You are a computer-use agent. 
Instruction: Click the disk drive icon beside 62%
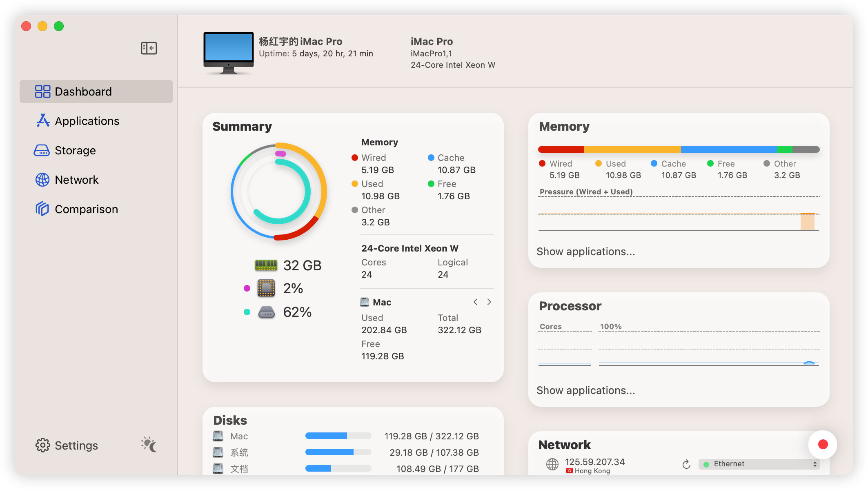267,312
